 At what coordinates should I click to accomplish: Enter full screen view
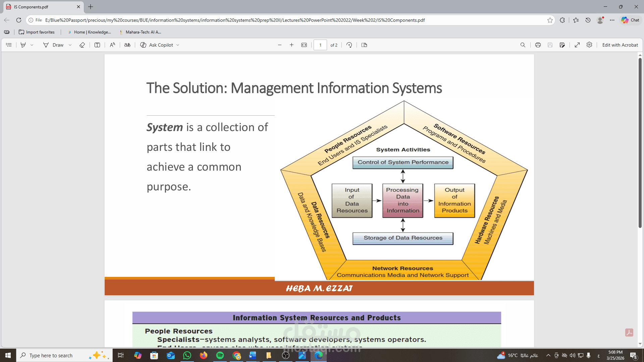coord(577,45)
